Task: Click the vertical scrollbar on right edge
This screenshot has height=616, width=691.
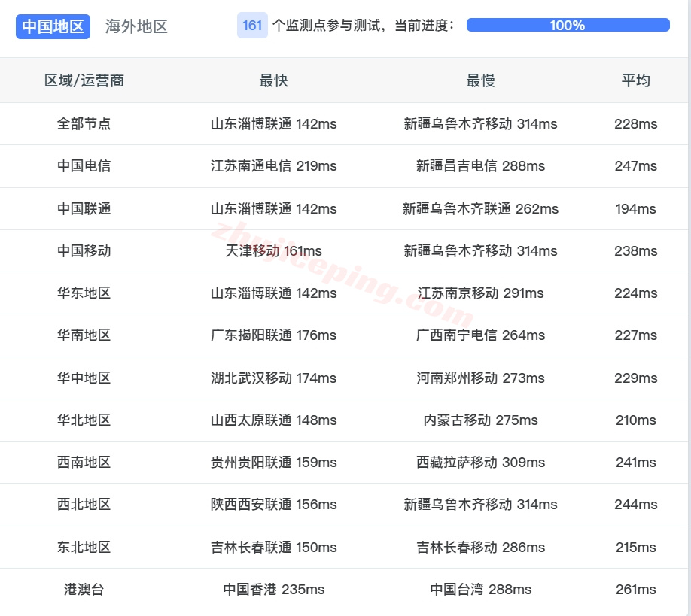Action: point(689,308)
